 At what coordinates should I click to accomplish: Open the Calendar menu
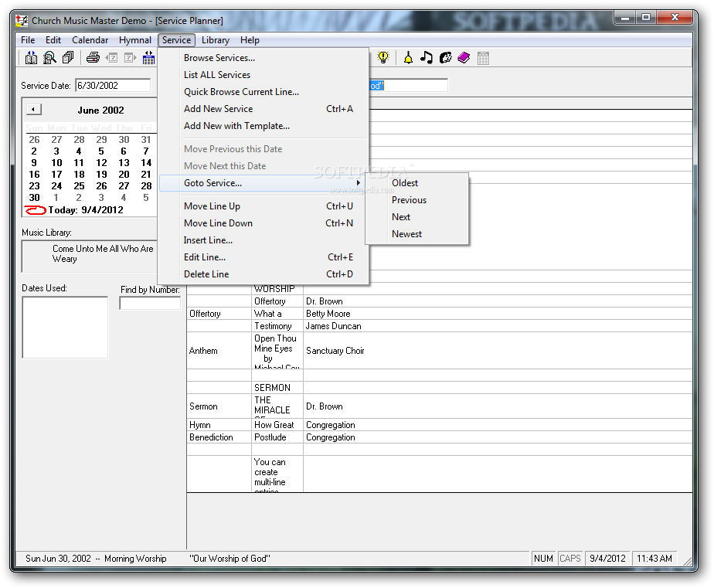pos(90,40)
